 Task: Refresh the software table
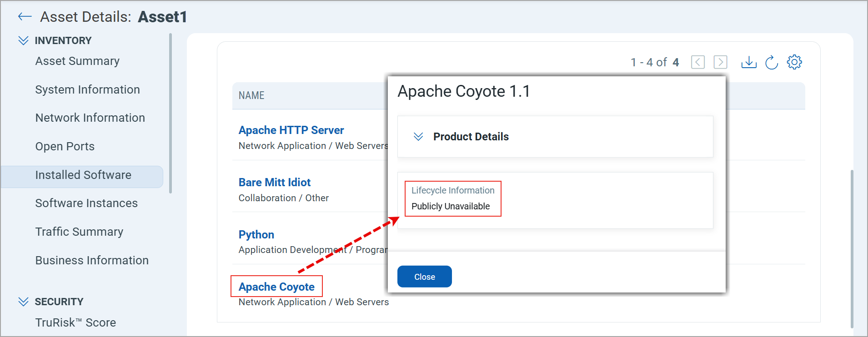(x=772, y=62)
